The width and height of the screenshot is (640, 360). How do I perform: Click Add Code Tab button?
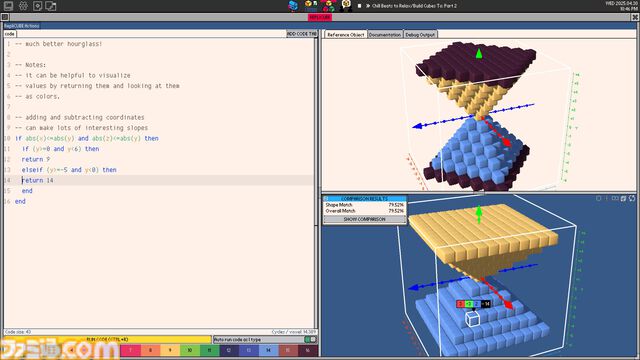coord(302,34)
